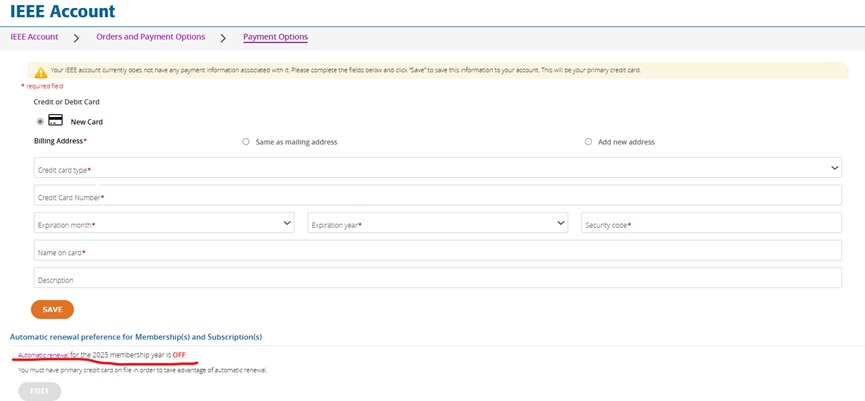Focus the Security code field
The image size is (865, 401).
712,223
